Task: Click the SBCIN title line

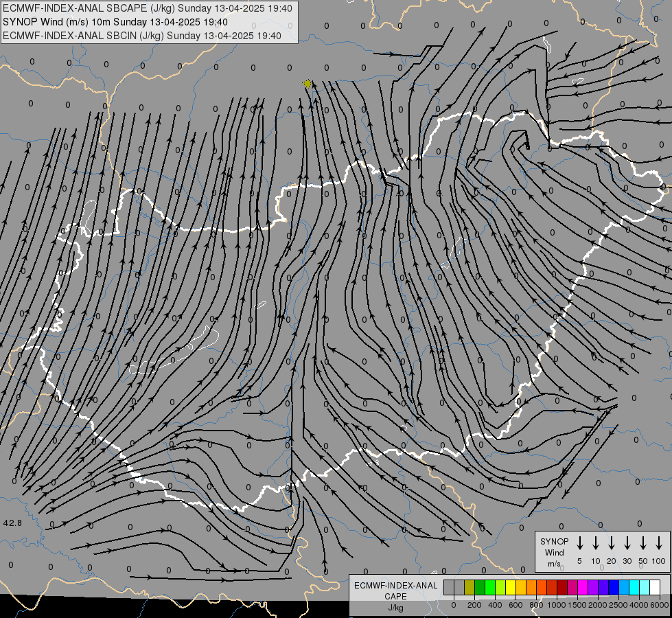Action: click(x=142, y=36)
